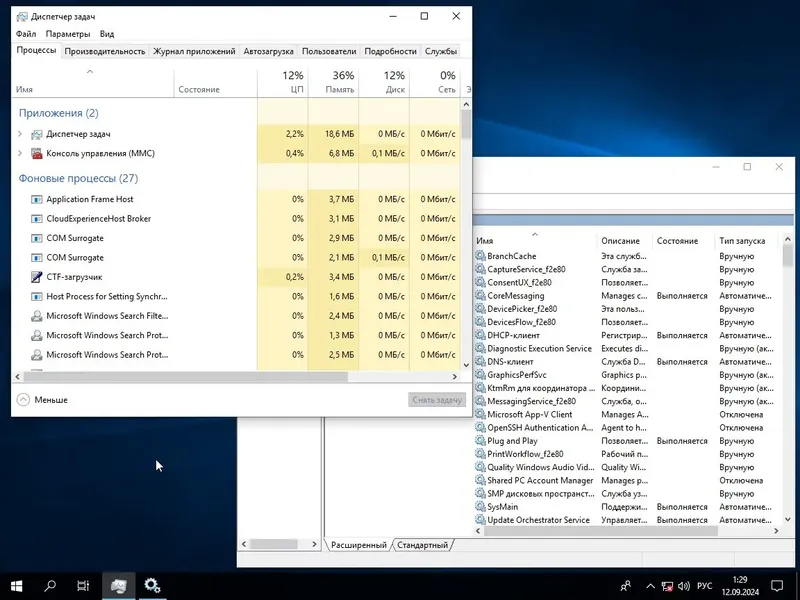Open the Start menu
Viewport: 800px width, 600px height.
click(18, 585)
